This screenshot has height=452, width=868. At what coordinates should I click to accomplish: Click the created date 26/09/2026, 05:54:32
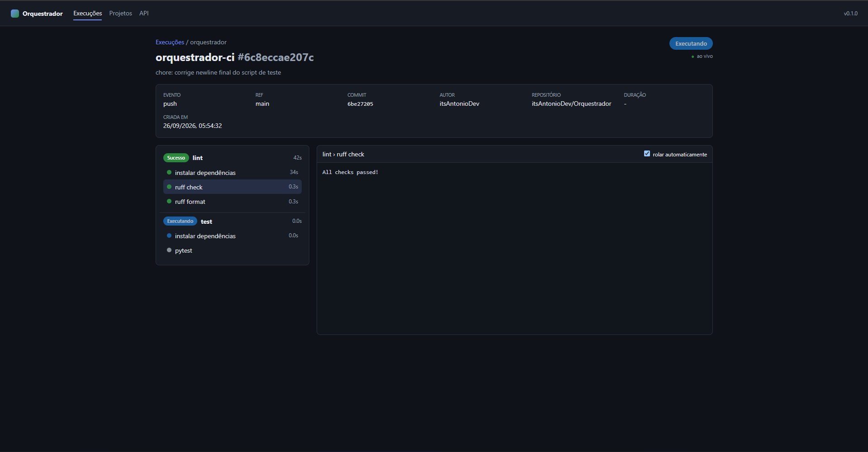pyautogui.click(x=192, y=126)
